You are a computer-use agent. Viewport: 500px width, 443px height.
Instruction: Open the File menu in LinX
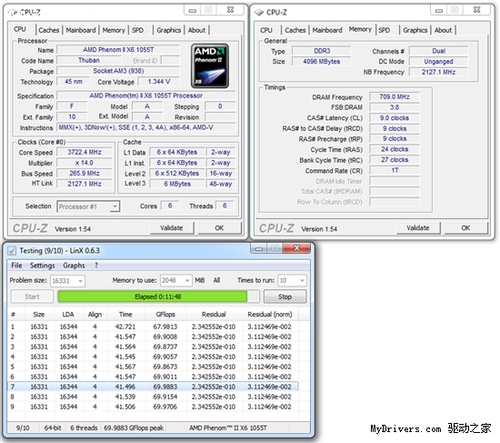point(17,266)
